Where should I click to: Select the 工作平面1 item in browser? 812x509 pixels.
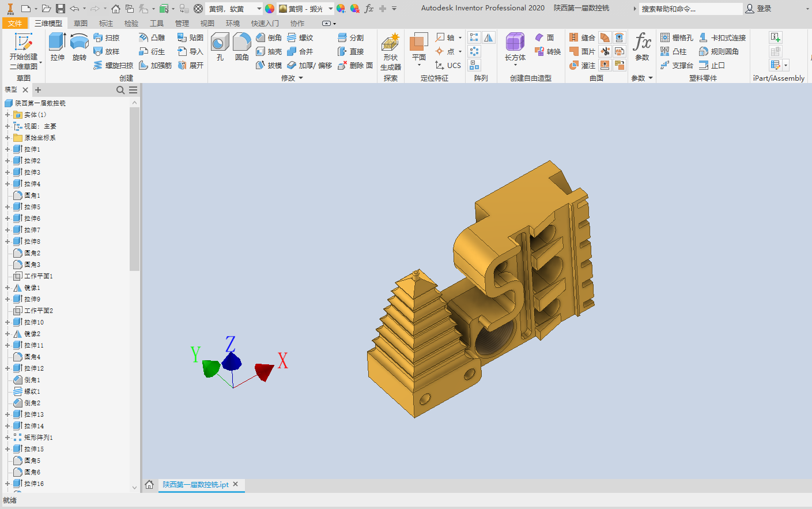(x=39, y=276)
